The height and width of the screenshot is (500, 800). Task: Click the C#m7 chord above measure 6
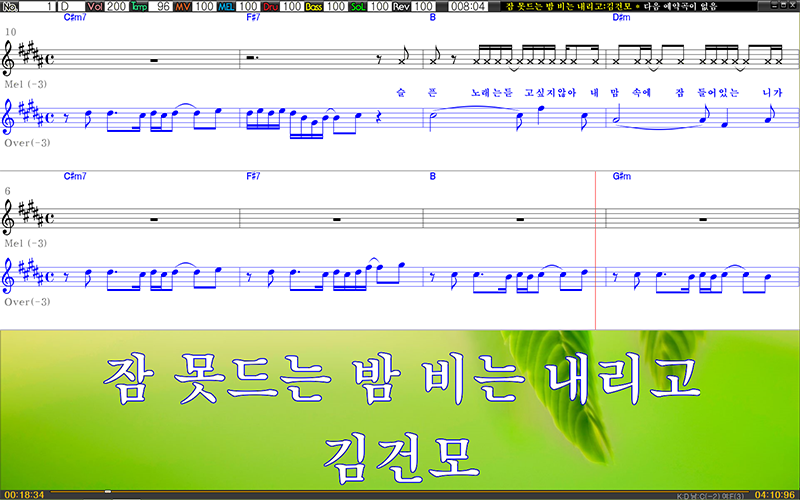point(75,176)
